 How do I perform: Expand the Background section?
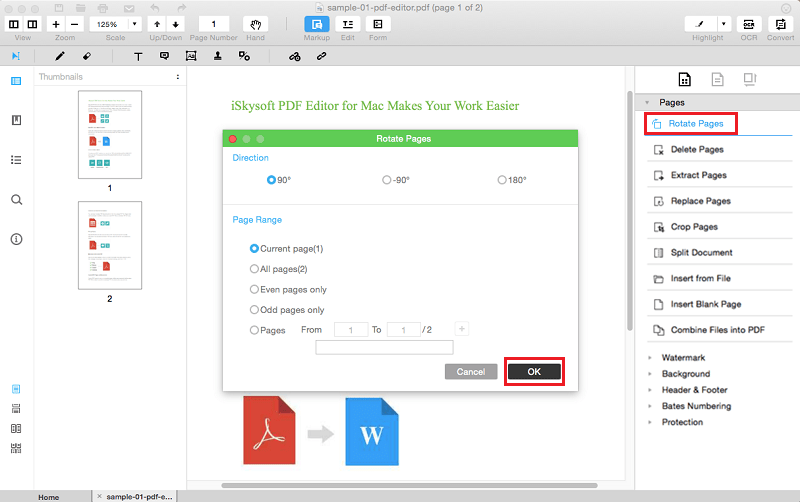pyautogui.click(x=650, y=374)
